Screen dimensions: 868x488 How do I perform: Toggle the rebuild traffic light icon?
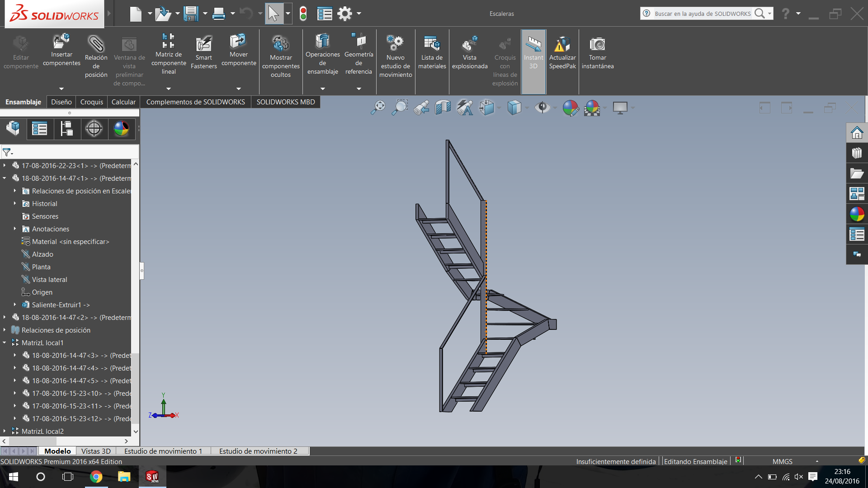(x=303, y=14)
